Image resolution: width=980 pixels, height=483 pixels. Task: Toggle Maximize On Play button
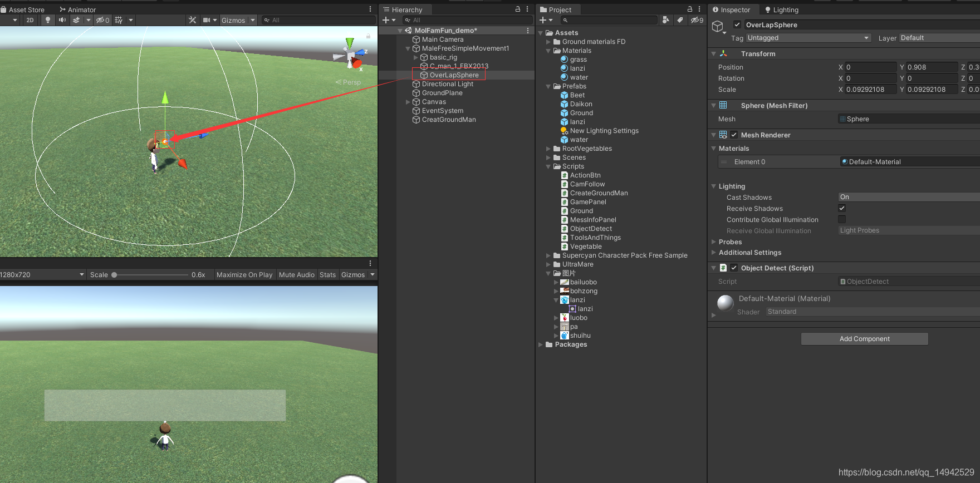pyautogui.click(x=244, y=275)
